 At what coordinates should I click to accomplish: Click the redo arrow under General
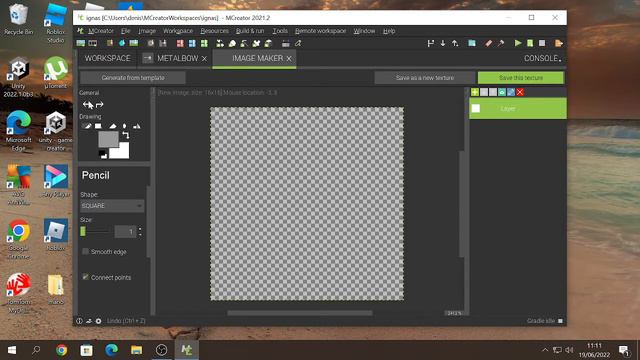[x=99, y=105]
